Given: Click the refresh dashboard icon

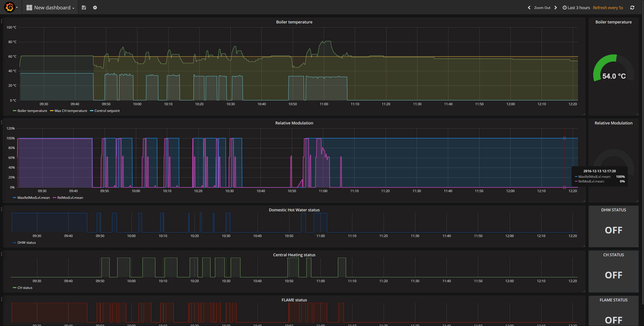Looking at the screenshot, I should tap(632, 8).
